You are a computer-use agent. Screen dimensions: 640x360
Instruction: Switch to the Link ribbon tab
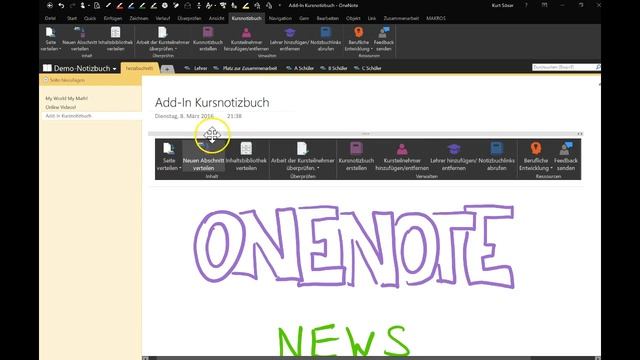pos(371,18)
